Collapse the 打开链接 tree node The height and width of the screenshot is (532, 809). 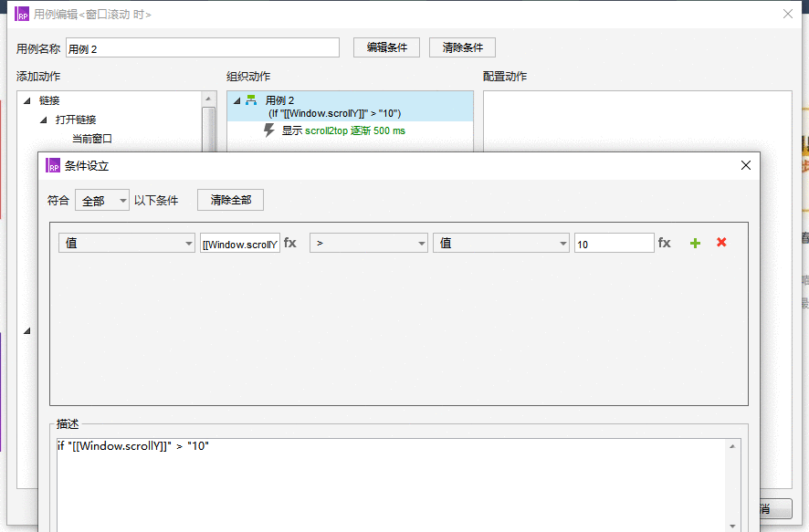click(44, 120)
